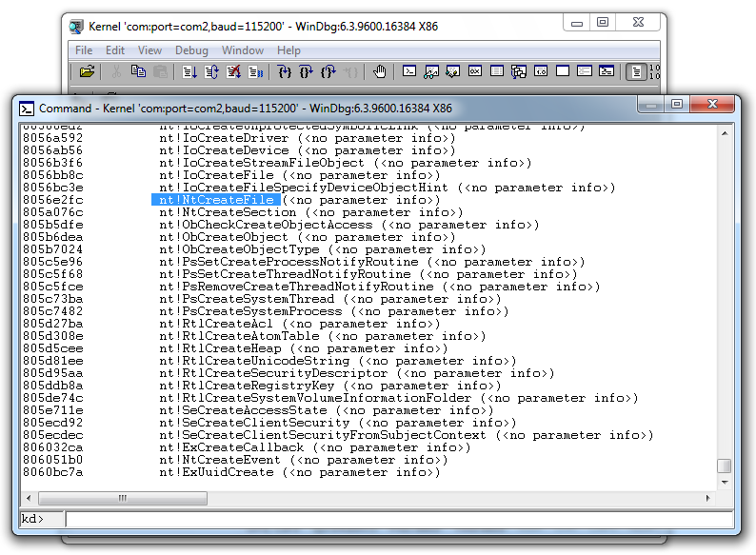This screenshot has width=756, height=555.
Task: Click the Break toolbar icon
Action: (255, 72)
